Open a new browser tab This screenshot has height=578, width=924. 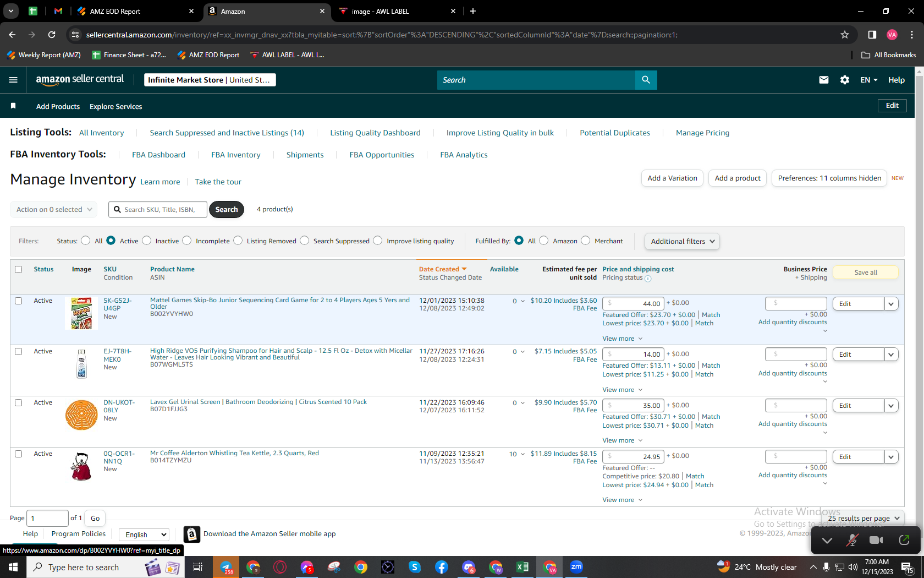473,11
